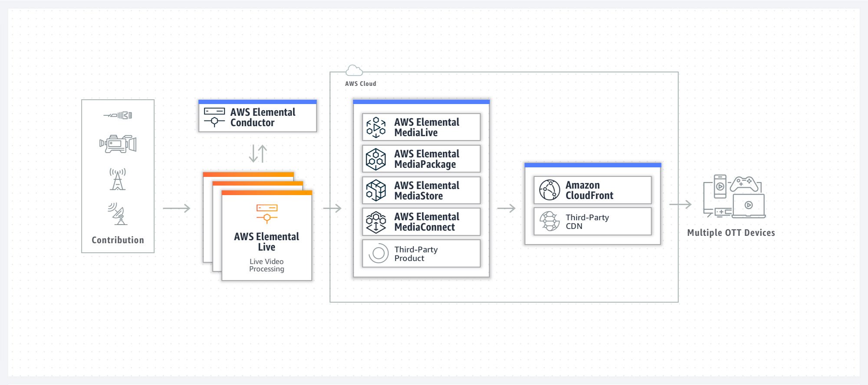The height and width of the screenshot is (385, 868).
Task: Select the fiber cable connector icon
Action: (118, 115)
